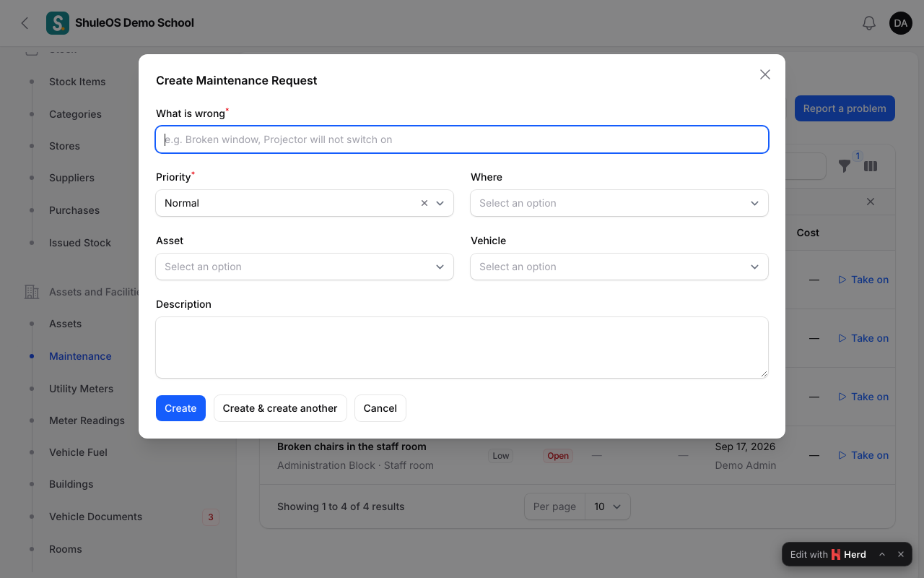Screen dimensions: 924x578
Task: Go back using the header arrow
Action: tap(25, 23)
